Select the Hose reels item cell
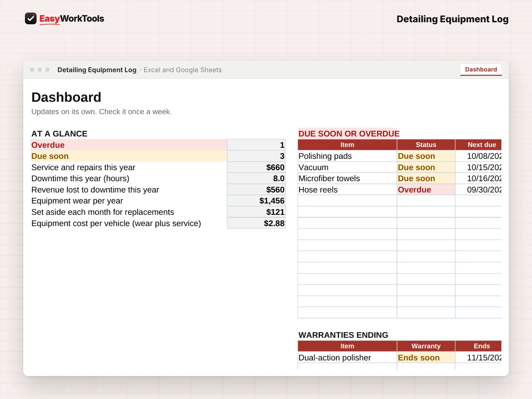Screen dimensions: 532x399 click(347, 190)
